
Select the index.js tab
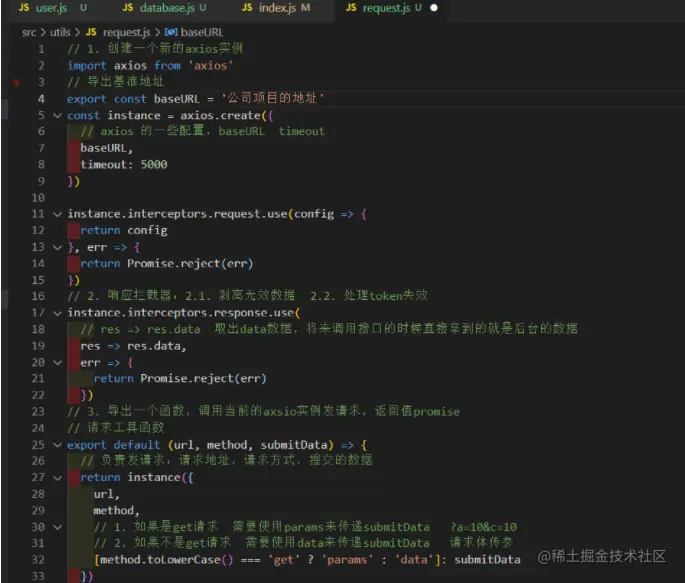pyautogui.click(x=277, y=8)
